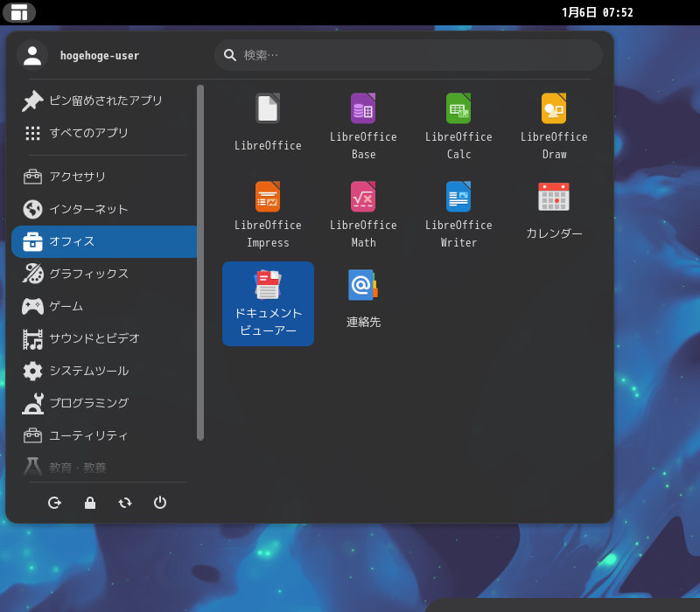This screenshot has width=700, height=612.
Task: Open the LibreOffice start center app
Action: click(x=268, y=124)
